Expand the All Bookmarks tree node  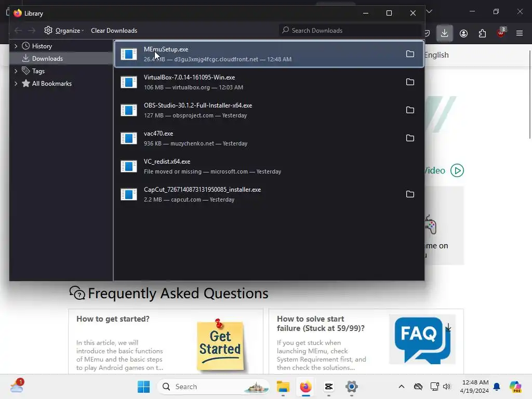click(x=16, y=84)
